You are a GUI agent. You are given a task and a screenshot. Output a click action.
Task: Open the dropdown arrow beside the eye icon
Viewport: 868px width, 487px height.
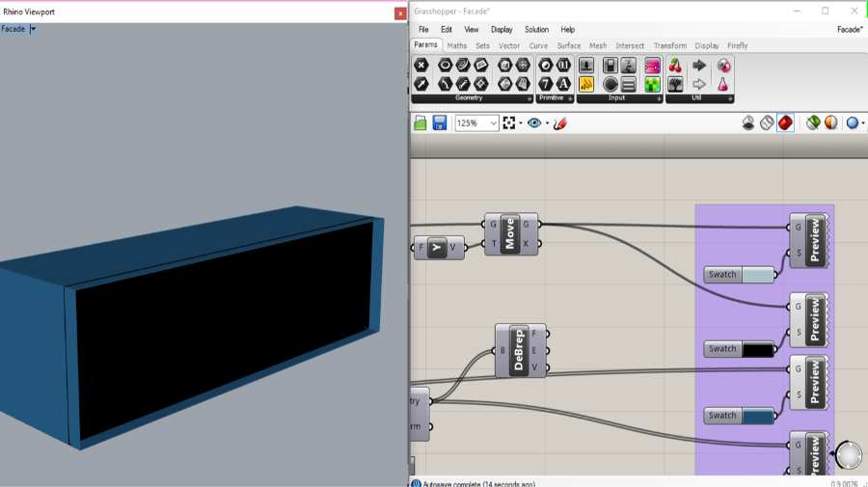coord(547,123)
